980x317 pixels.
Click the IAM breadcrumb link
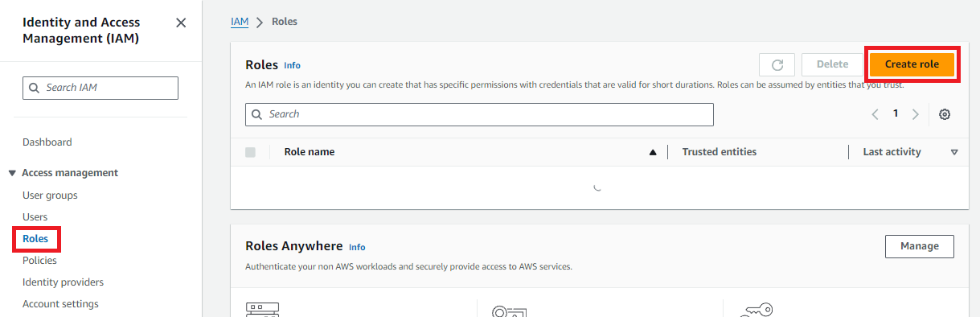coord(240,22)
